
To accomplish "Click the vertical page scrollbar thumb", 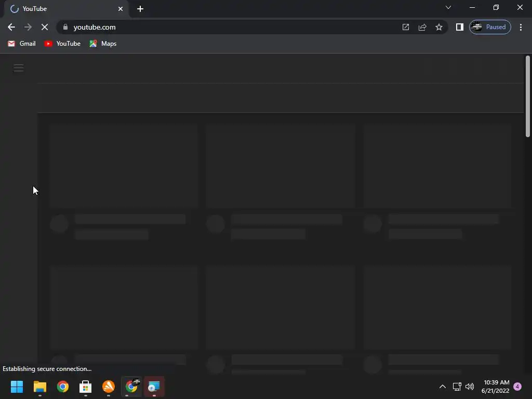I will pyautogui.click(x=528, y=96).
